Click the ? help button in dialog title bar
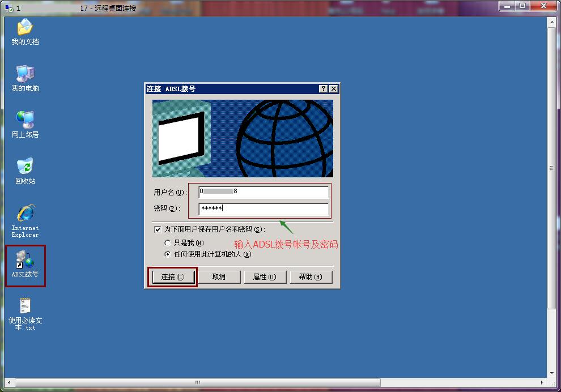 [x=324, y=89]
